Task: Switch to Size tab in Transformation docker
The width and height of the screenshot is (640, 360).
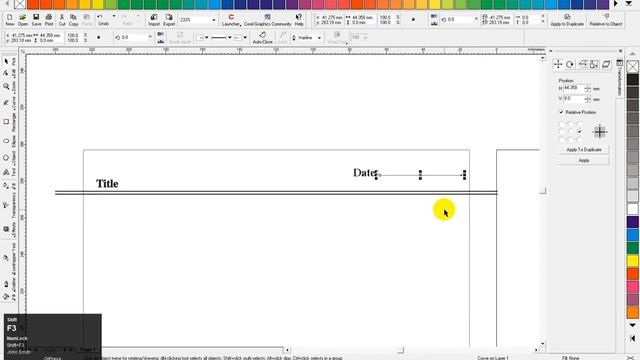Action: tap(594, 64)
